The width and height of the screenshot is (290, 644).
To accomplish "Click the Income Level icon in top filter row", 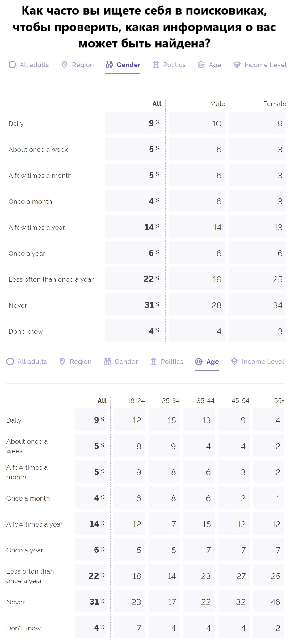I will click(237, 65).
